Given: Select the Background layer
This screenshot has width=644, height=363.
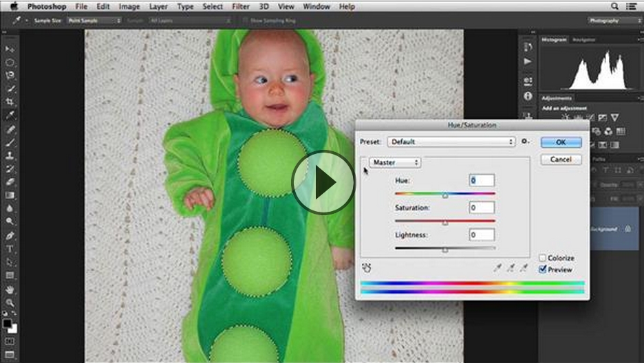Looking at the screenshot, I should pyautogui.click(x=615, y=229).
